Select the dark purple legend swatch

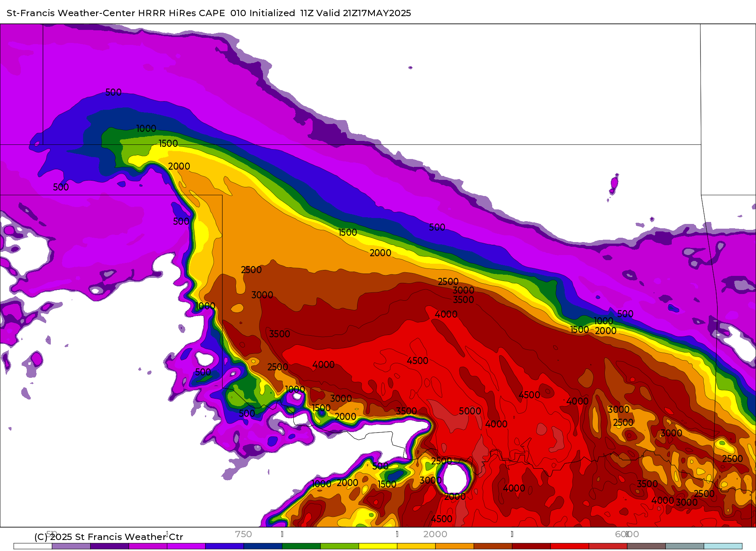pyautogui.click(x=109, y=546)
